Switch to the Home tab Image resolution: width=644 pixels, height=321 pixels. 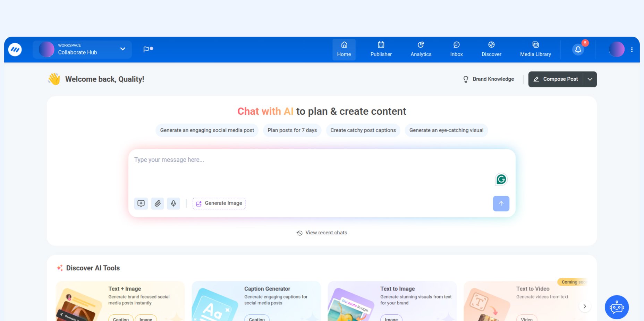tap(344, 49)
